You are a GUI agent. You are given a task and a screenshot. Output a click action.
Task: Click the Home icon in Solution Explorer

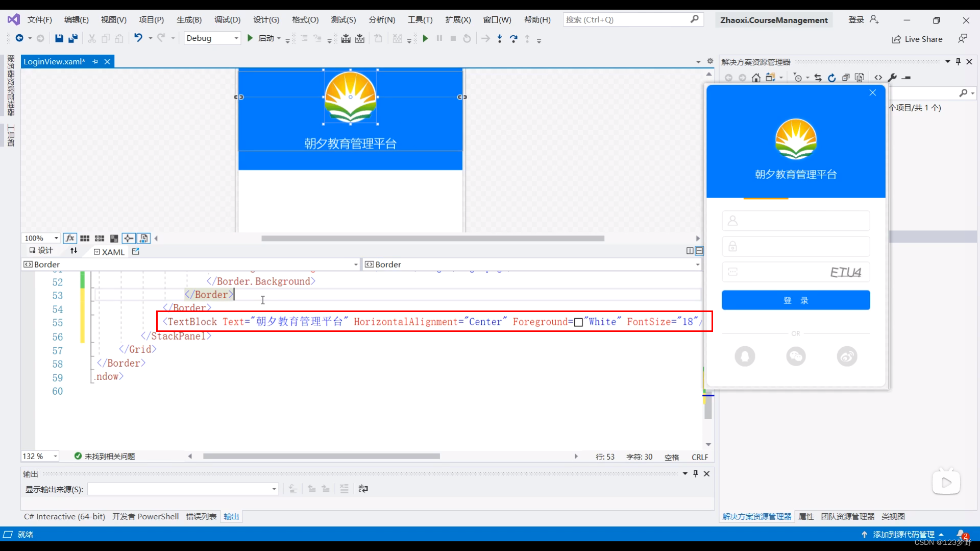pyautogui.click(x=756, y=78)
